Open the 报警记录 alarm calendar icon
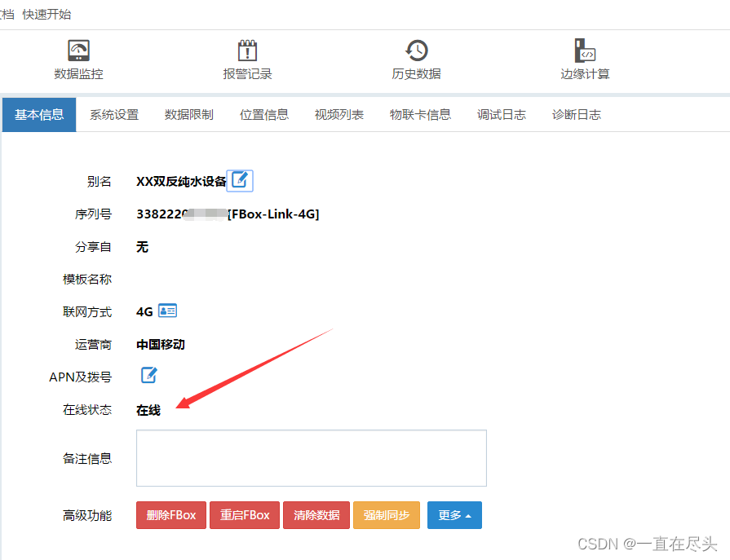 [247, 51]
